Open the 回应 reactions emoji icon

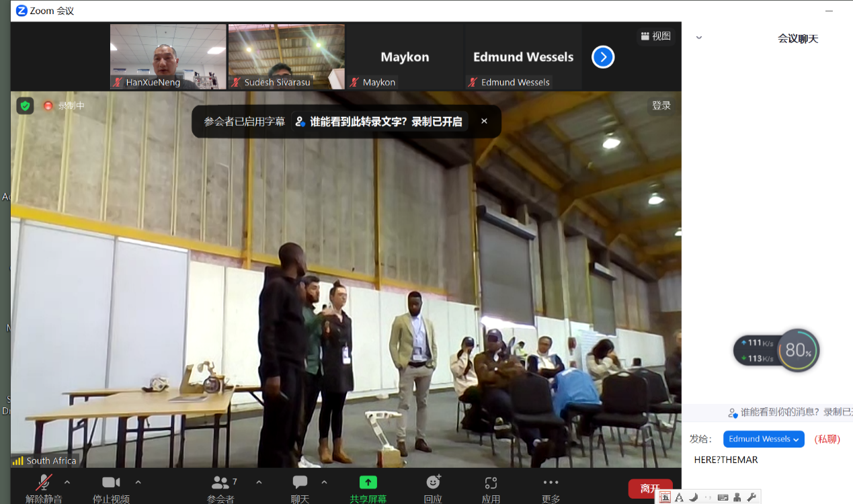coord(433,482)
